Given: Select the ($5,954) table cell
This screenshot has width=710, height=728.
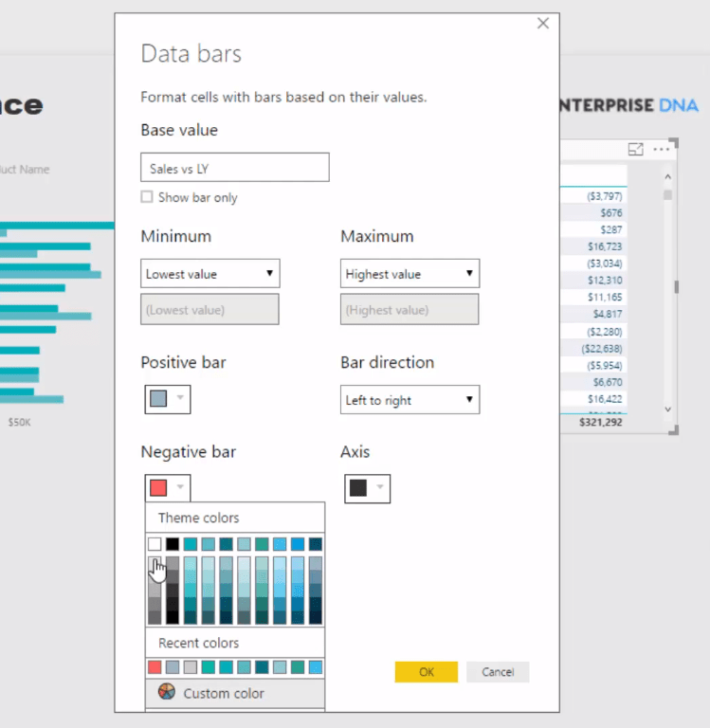Looking at the screenshot, I should point(604,365).
